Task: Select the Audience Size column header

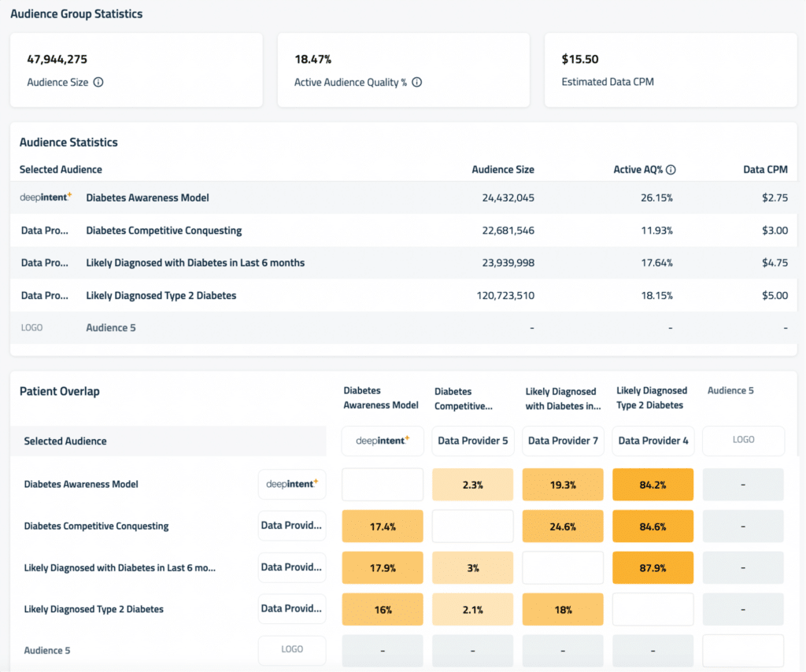Action: (503, 169)
